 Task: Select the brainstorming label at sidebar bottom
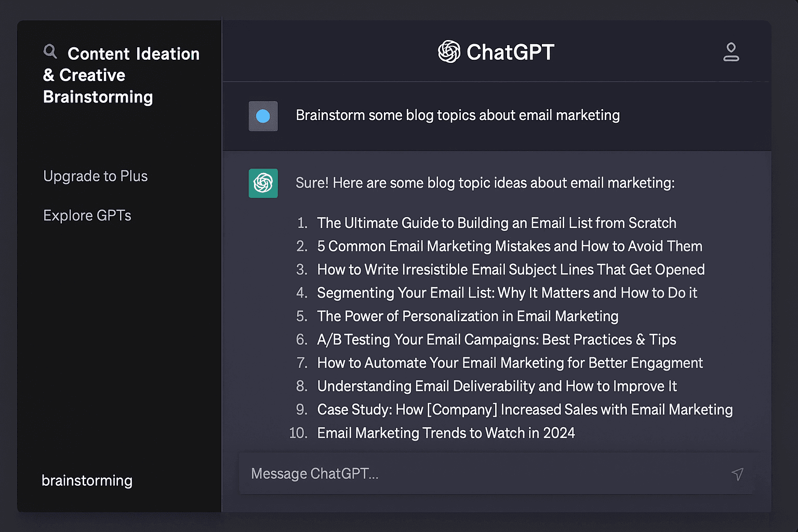pyautogui.click(x=87, y=481)
